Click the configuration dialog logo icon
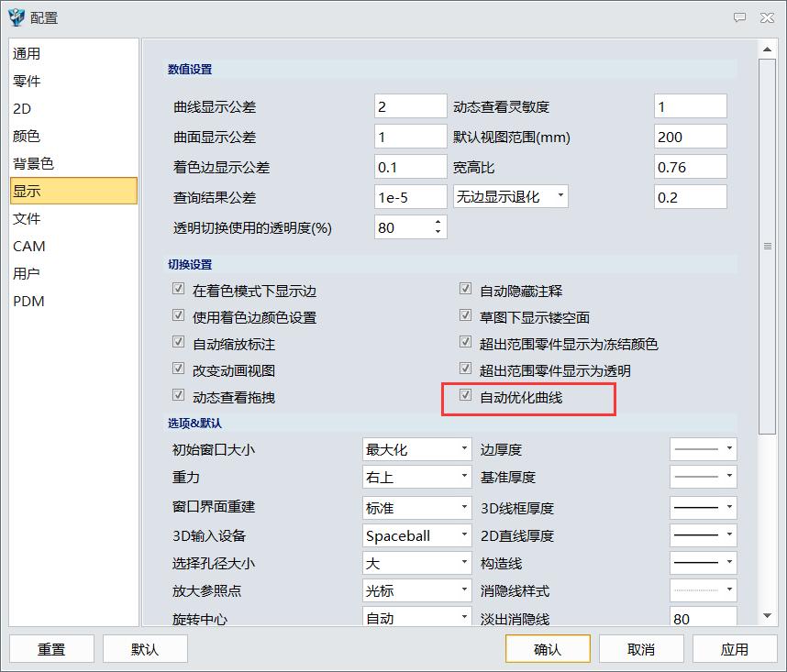 tap(16, 17)
